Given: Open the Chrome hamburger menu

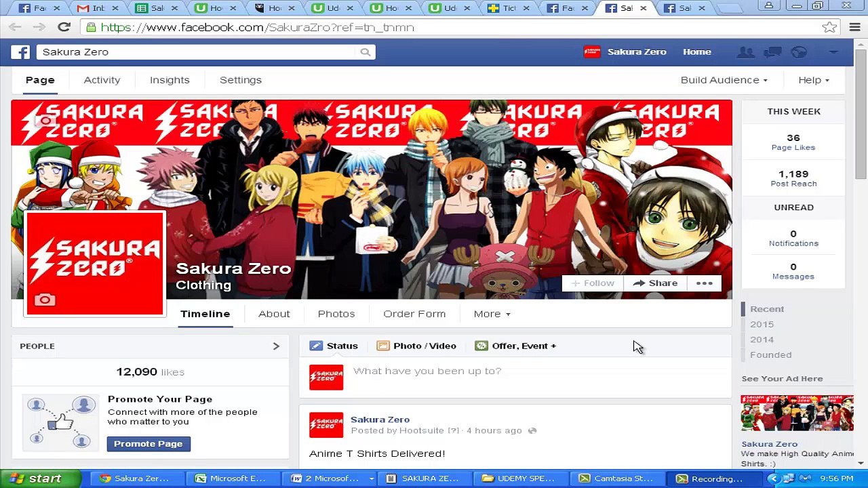Looking at the screenshot, I should (x=854, y=27).
